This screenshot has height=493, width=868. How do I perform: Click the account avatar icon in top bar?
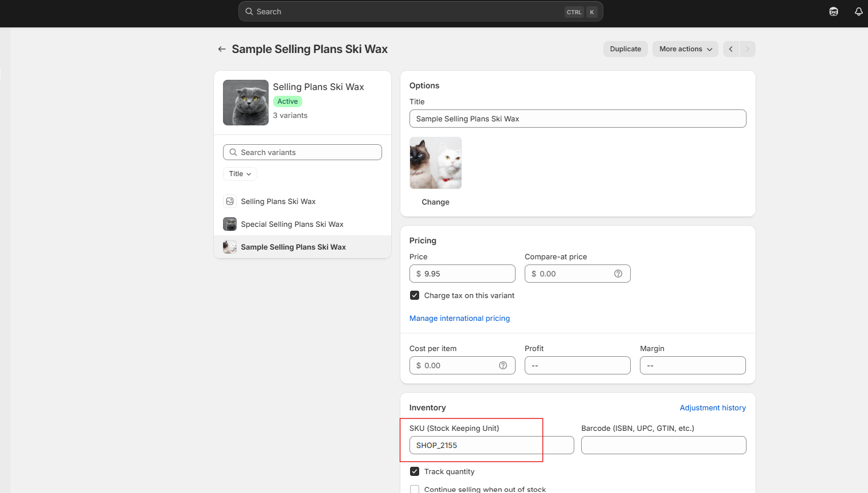[833, 11]
